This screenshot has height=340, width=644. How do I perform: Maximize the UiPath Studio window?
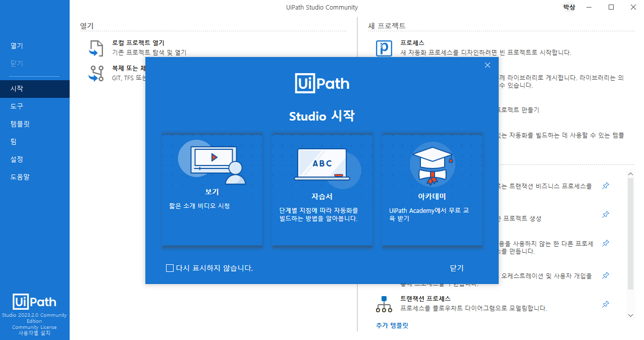click(x=611, y=7)
